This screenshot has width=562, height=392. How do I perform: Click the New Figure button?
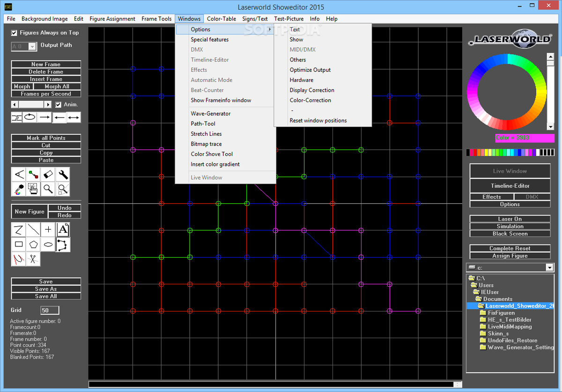coord(30,212)
